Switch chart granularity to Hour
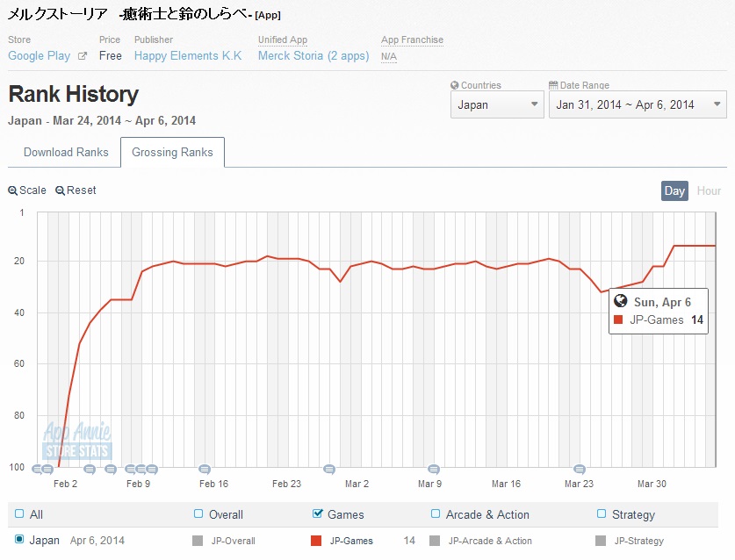Image resolution: width=735 pixels, height=560 pixels. point(709,190)
